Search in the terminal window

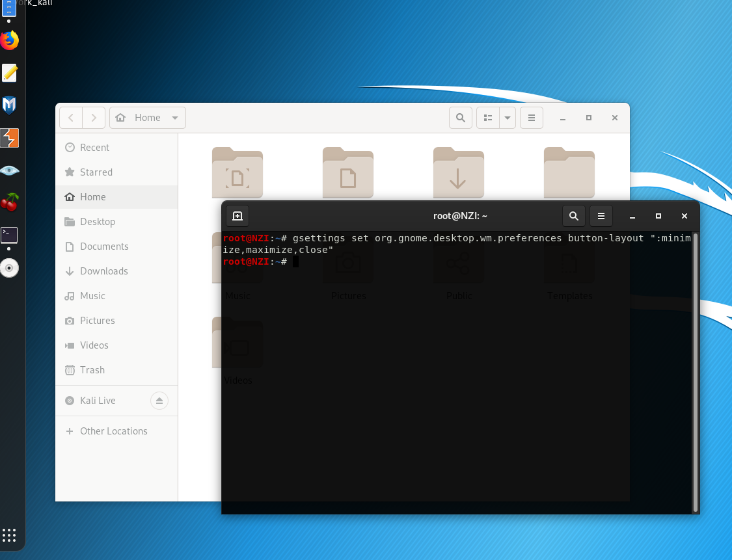coord(574,216)
